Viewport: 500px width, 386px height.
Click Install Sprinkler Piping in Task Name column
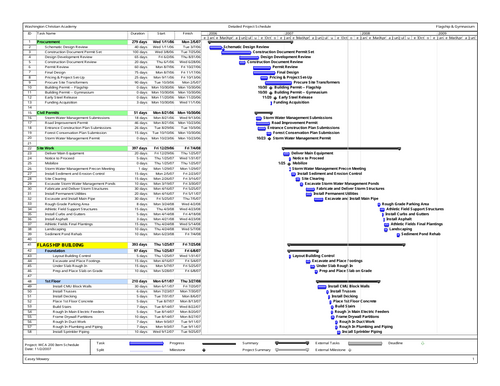point(71,332)
